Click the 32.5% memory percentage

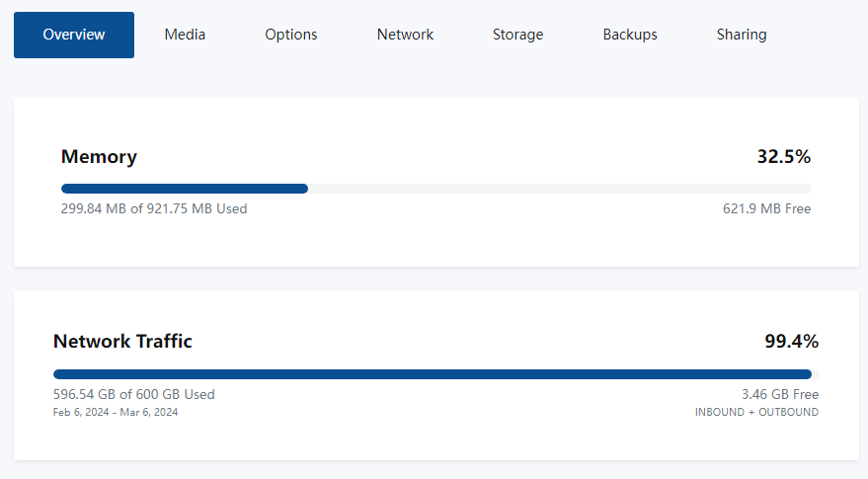point(783,156)
